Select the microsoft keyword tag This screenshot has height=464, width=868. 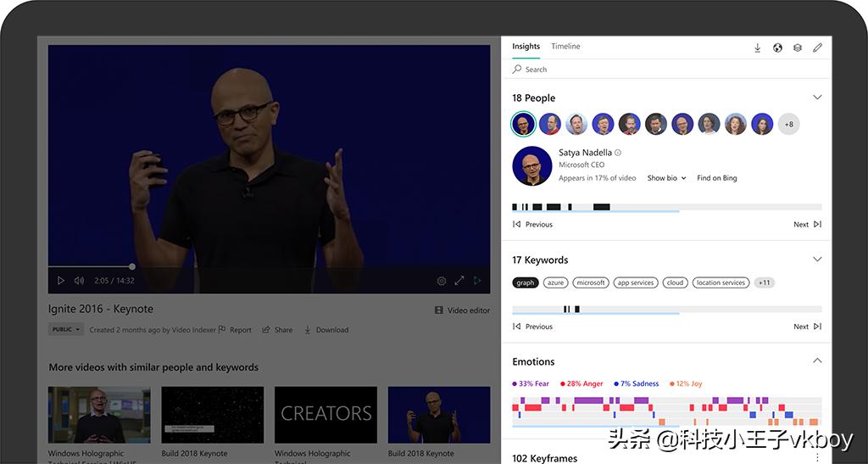pos(591,283)
